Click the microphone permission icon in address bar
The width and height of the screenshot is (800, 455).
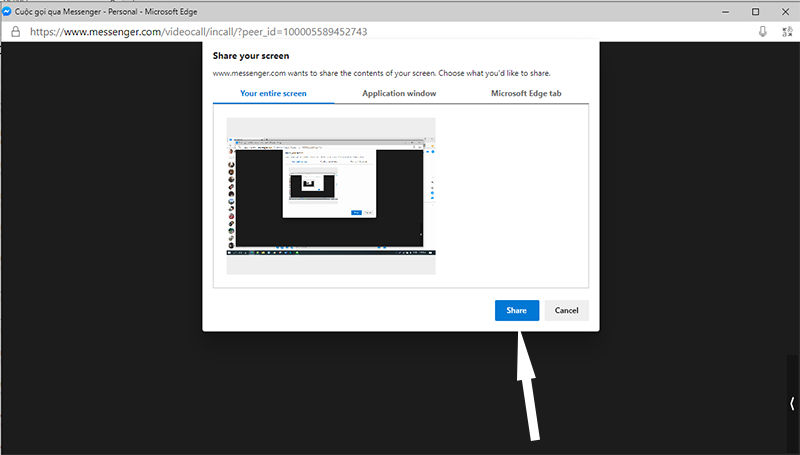click(763, 32)
